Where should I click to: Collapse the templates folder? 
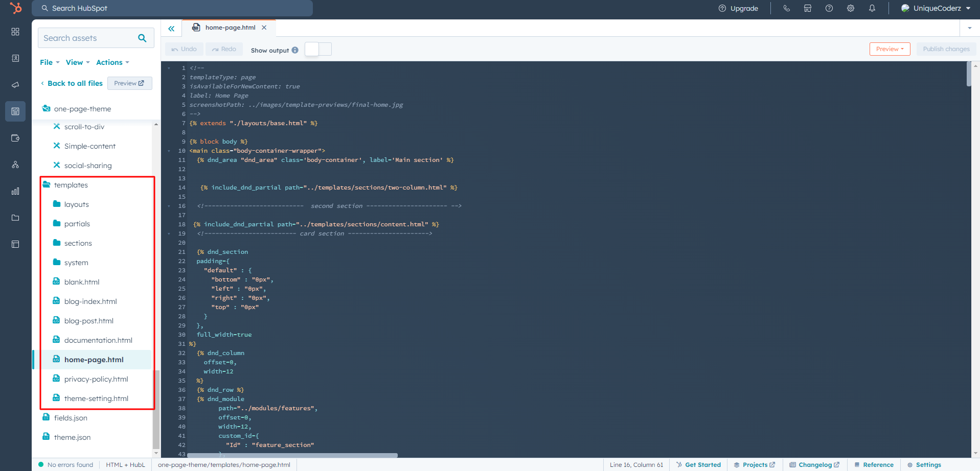(71, 185)
